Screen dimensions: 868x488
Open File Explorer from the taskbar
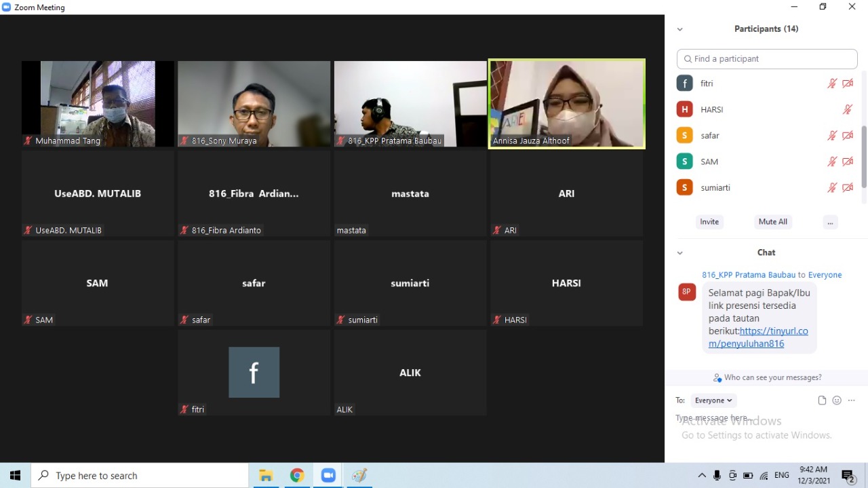coord(266,476)
